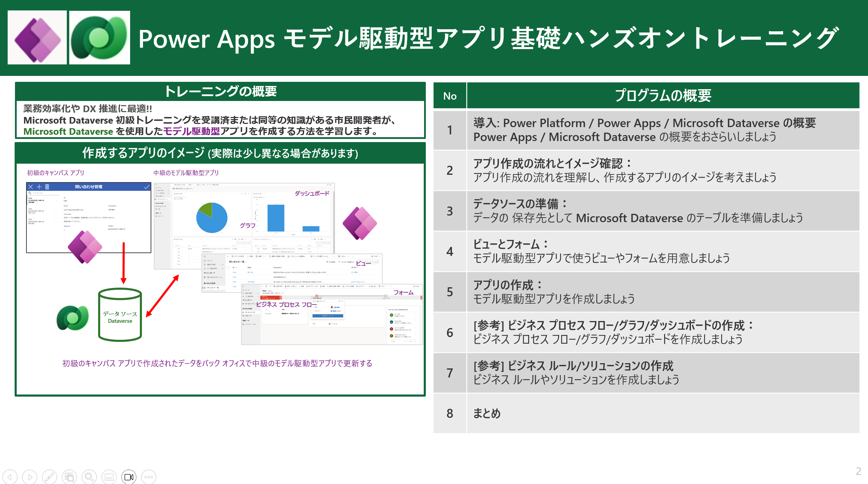The height and width of the screenshot is (484, 868).
Task: Advance to the next slide
Action: (30, 477)
